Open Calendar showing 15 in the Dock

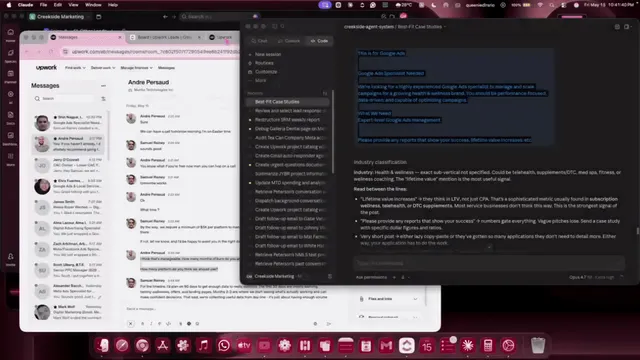coord(427,345)
